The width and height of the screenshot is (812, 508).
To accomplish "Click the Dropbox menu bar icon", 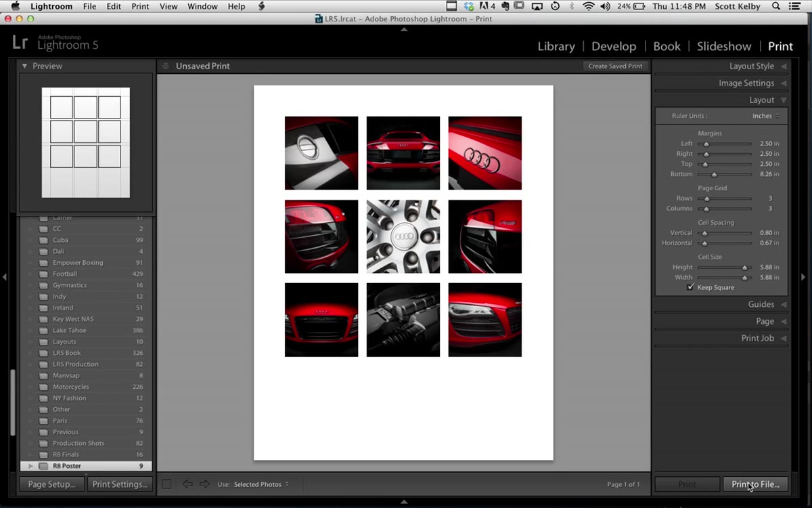I will tap(468, 6).
